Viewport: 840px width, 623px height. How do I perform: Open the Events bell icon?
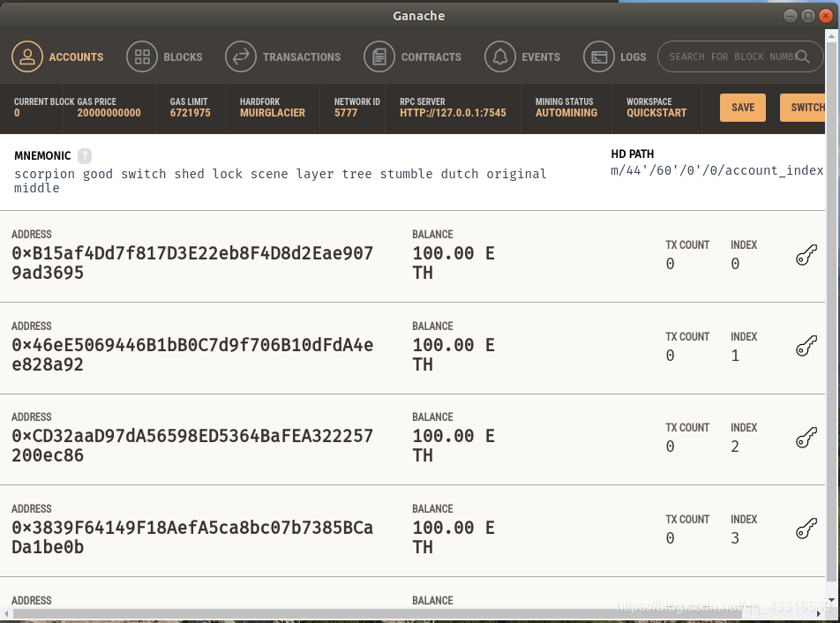[x=500, y=56]
